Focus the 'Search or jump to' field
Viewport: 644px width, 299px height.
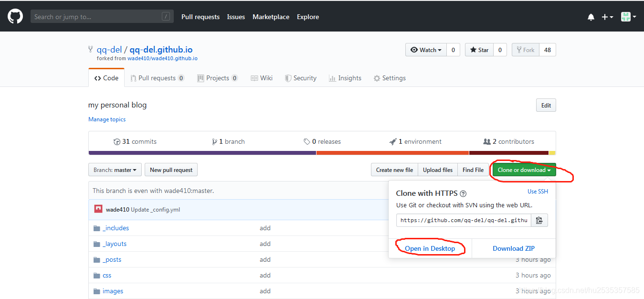[102, 17]
